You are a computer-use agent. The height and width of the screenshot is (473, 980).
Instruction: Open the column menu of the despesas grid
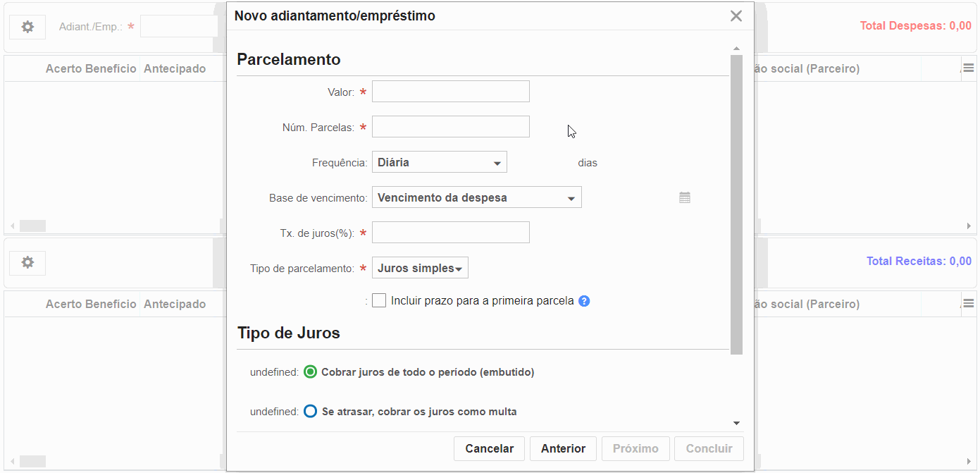(x=969, y=68)
